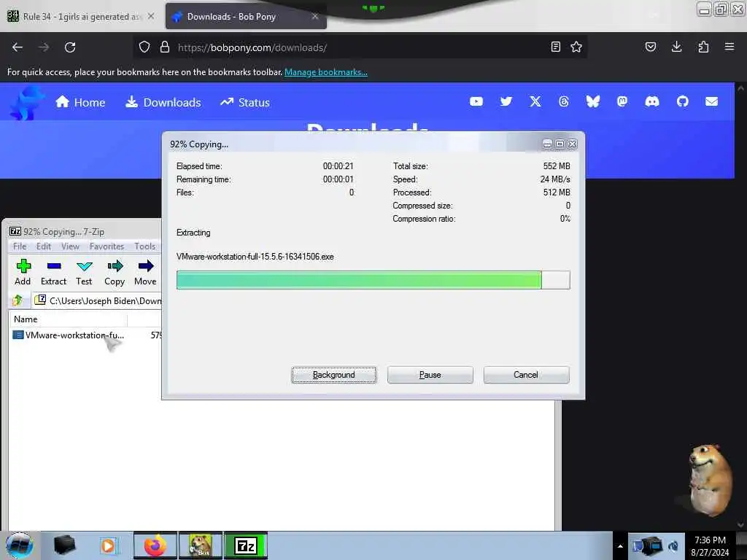Open the Mastodon social icon
Viewport: 747px width, 560px height.
point(622,101)
